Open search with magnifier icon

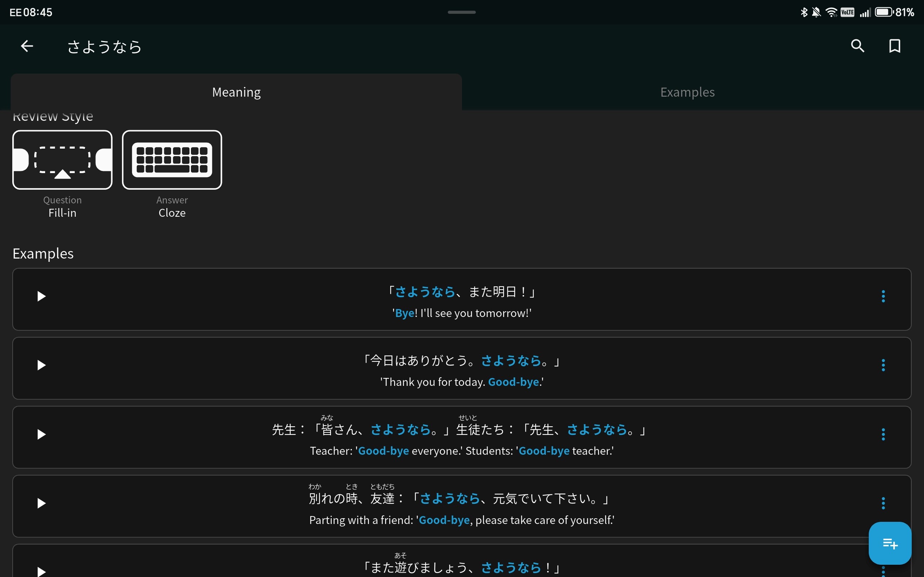pyautogui.click(x=858, y=46)
